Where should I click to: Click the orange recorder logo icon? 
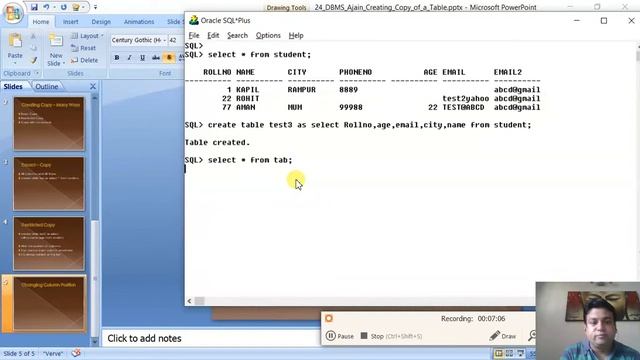[329, 318]
